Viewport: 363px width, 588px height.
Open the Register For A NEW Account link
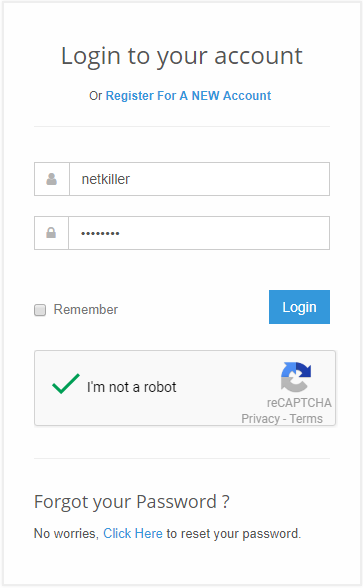click(188, 96)
